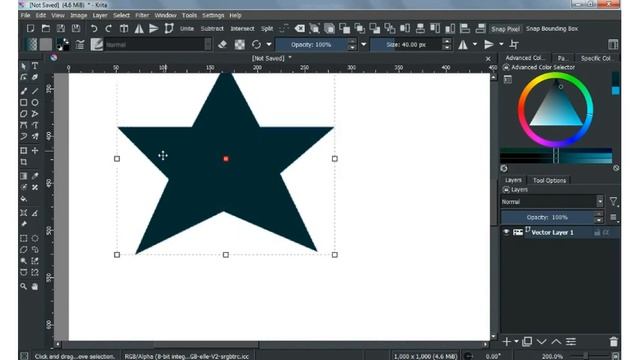Select the Zoom magnifier tool

click(x=24, y=287)
